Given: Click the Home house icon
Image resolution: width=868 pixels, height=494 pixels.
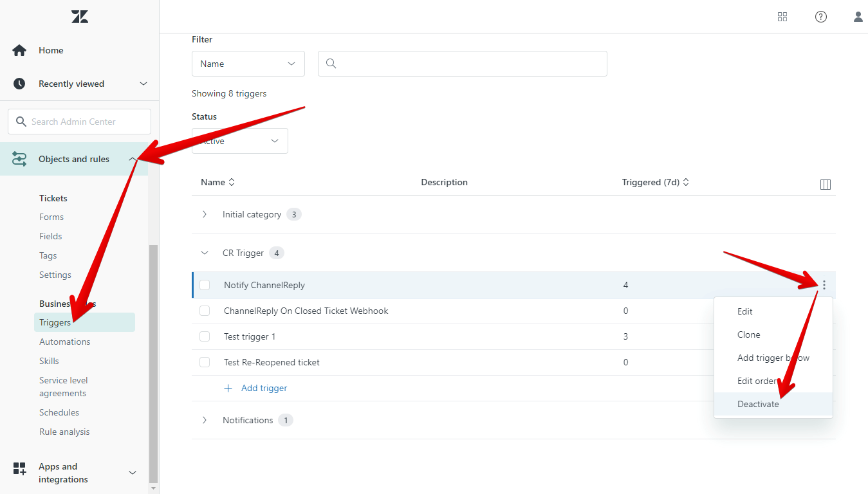Looking at the screenshot, I should [19, 50].
